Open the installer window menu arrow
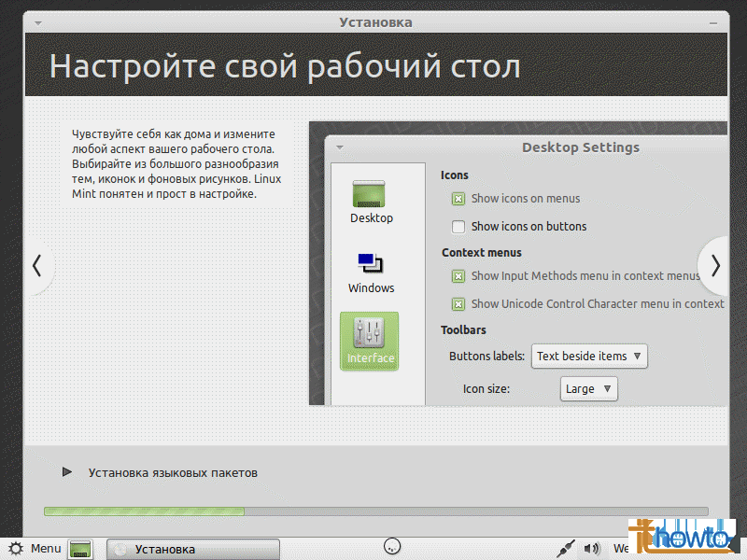The width and height of the screenshot is (747, 560). pos(38,22)
